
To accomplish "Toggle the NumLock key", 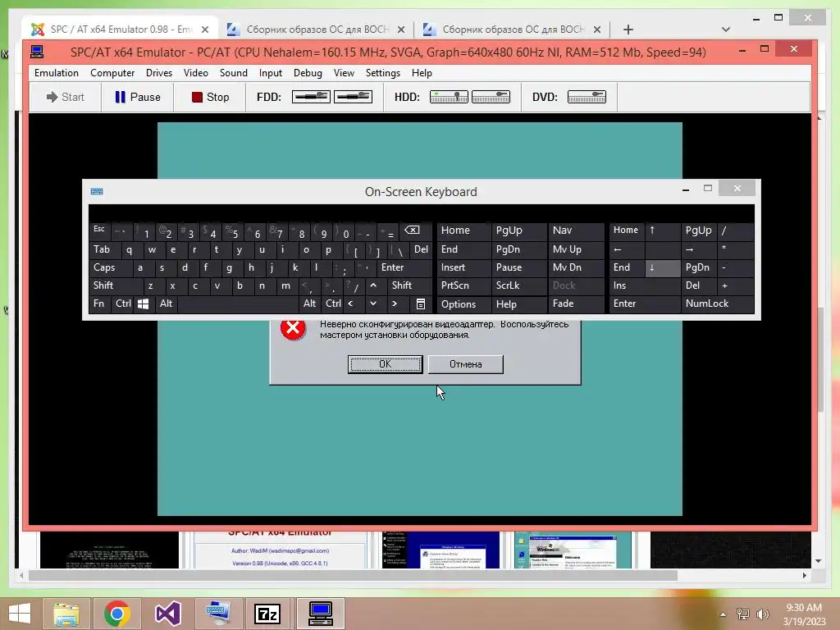I will [717, 304].
